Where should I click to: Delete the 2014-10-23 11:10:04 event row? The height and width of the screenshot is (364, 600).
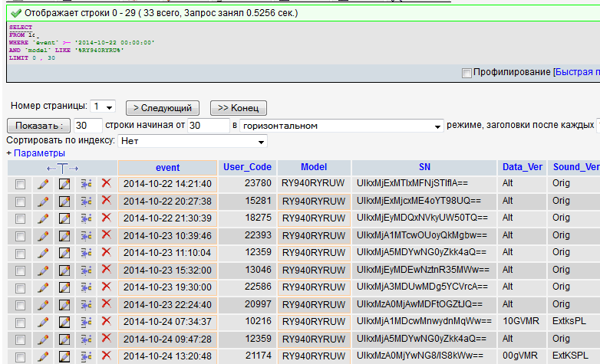click(x=106, y=252)
